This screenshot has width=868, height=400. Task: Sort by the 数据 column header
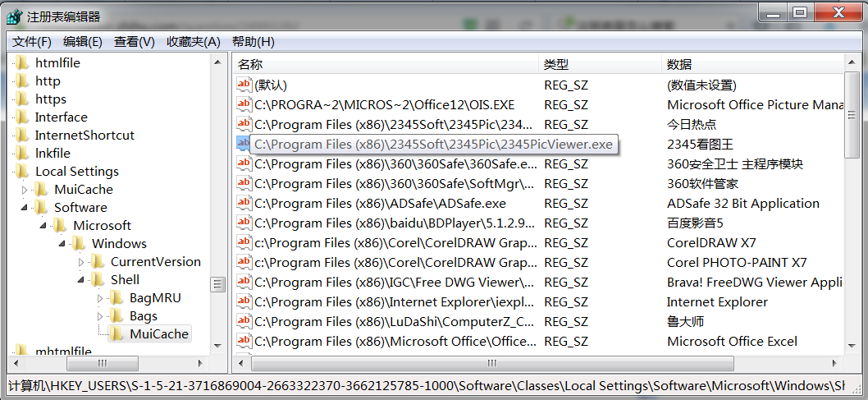coord(753,64)
